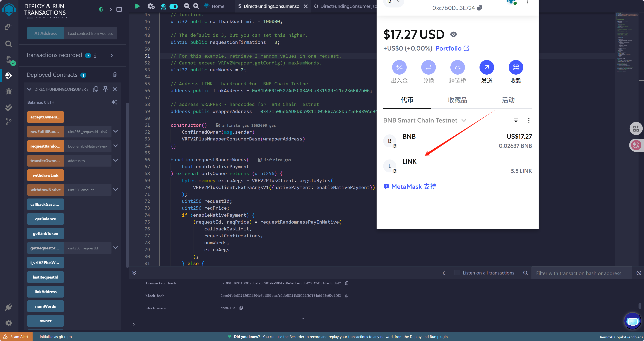Screen dimensions: 644x341
Task: Copy the DIRECTFUNDINGCONSUMER contract address
Action: (95, 89)
